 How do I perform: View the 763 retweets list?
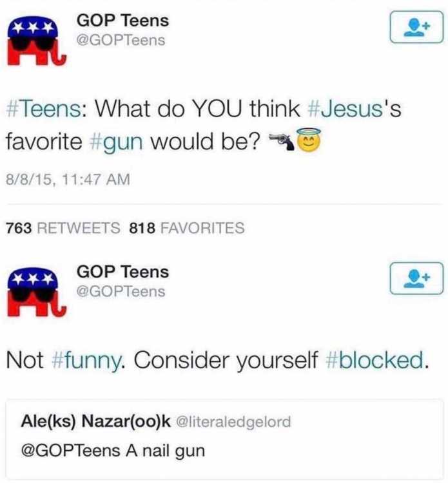pyautogui.click(x=63, y=228)
